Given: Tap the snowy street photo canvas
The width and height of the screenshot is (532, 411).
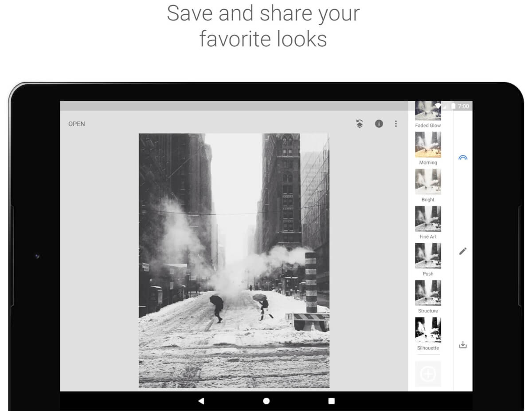Looking at the screenshot, I should click(x=234, y=261).
